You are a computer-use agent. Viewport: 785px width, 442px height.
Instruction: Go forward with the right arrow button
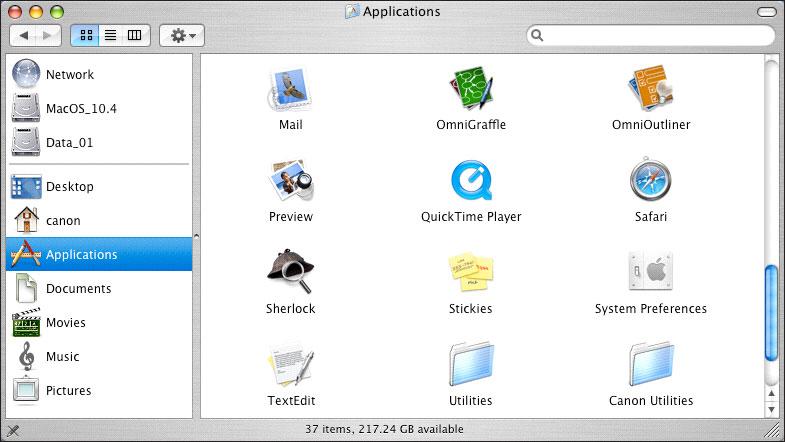coord(48,35)
